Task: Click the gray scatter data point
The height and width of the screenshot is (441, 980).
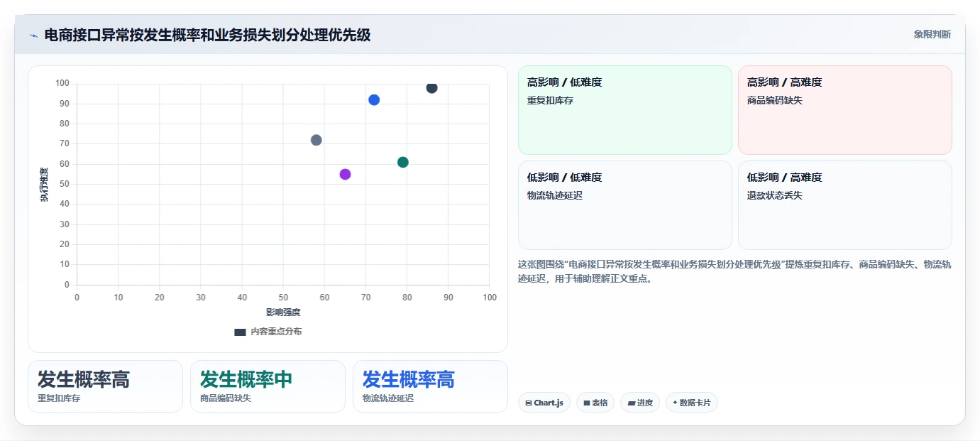Action: click(316, 140)
